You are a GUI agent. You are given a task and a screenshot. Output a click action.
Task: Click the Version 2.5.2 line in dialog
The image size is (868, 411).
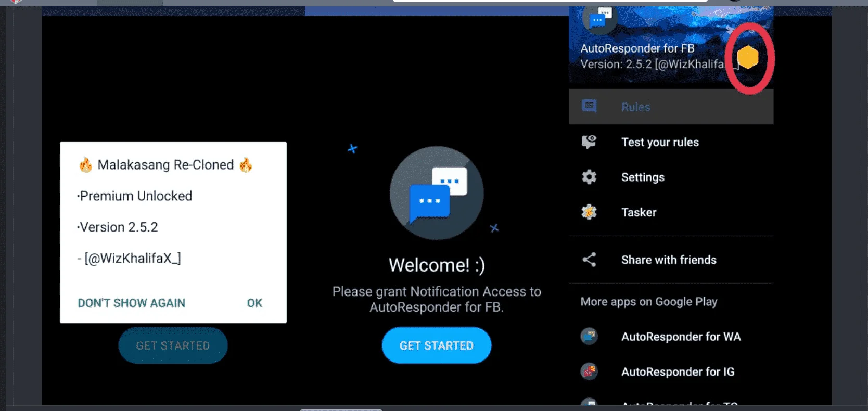(118, 227)
